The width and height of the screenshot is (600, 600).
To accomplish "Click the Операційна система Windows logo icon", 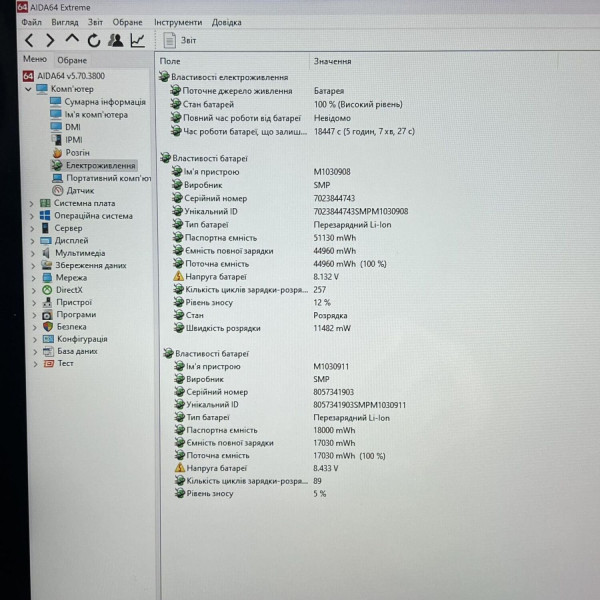I will click(45, 215).
